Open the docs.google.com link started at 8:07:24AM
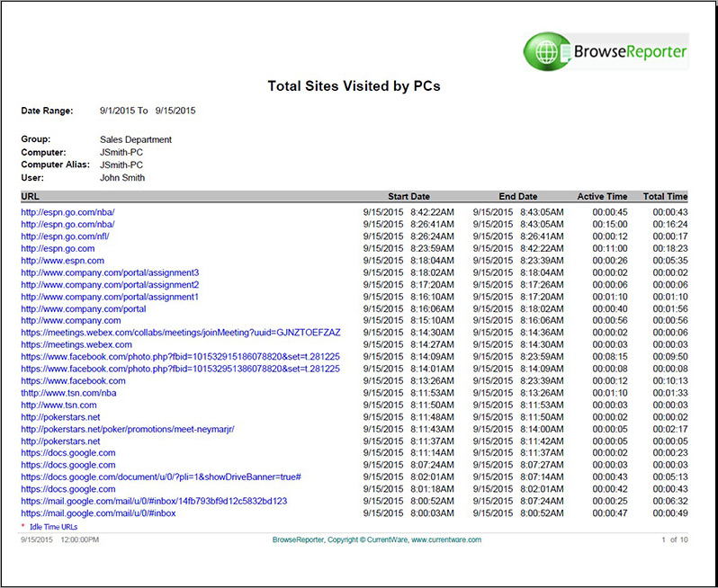Viewport: 718px width, 588px height. pos(68,465)
